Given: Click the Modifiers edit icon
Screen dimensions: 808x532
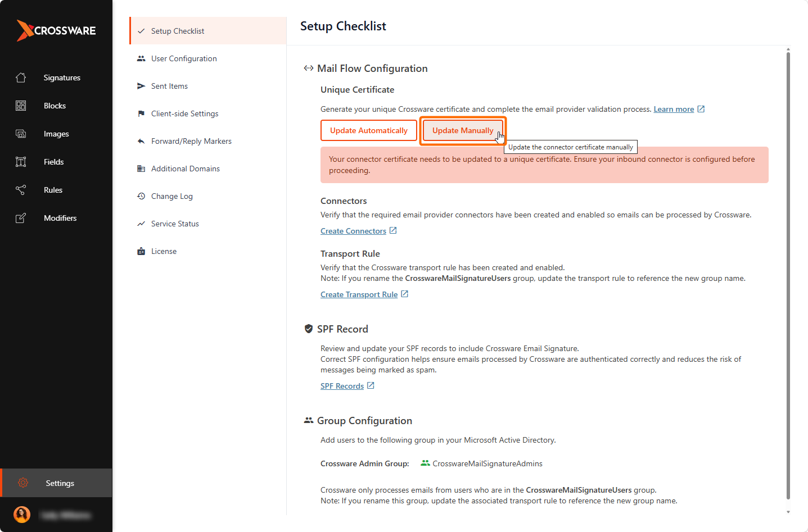Looking at the screenshot, I should pos(21,218).
